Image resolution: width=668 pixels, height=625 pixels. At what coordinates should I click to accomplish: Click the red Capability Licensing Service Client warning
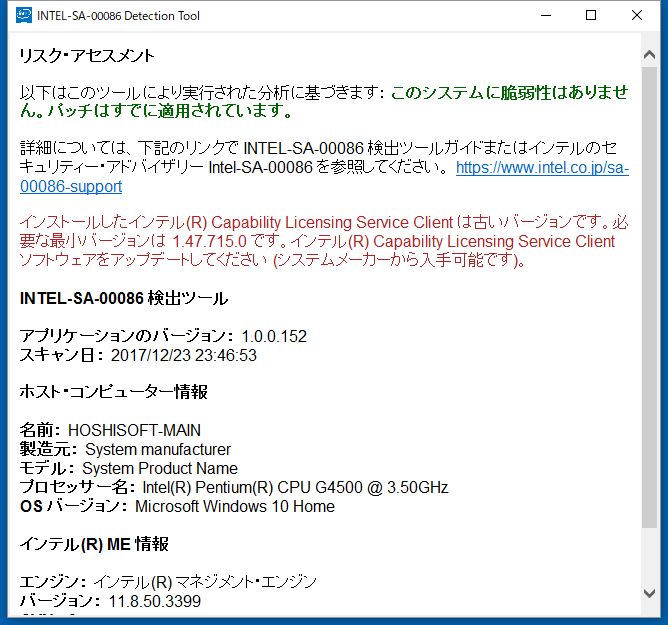(x=324, y=241)
